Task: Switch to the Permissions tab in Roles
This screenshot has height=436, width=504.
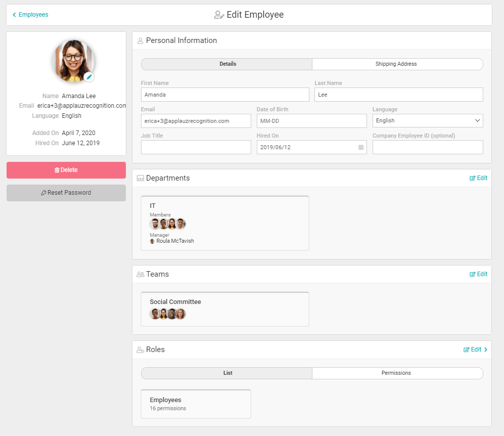Action: pos(397,373)
